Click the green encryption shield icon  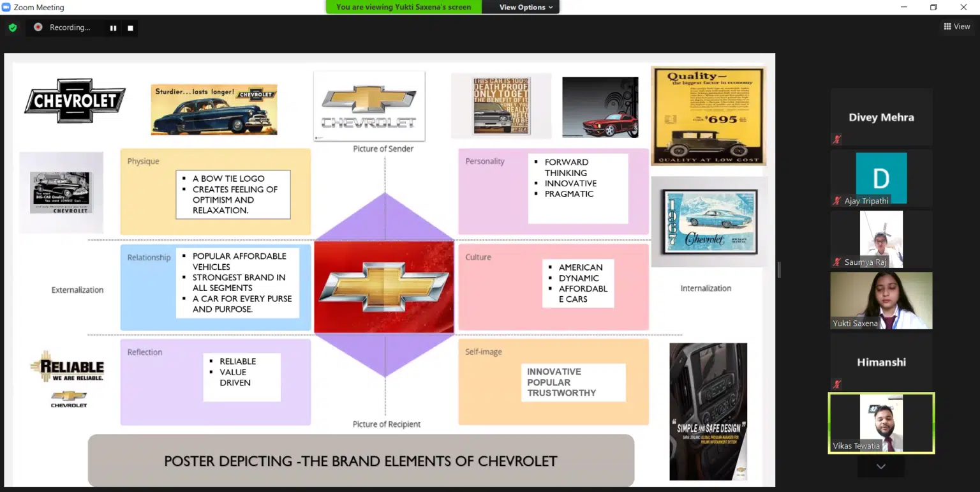pos(12,27)
